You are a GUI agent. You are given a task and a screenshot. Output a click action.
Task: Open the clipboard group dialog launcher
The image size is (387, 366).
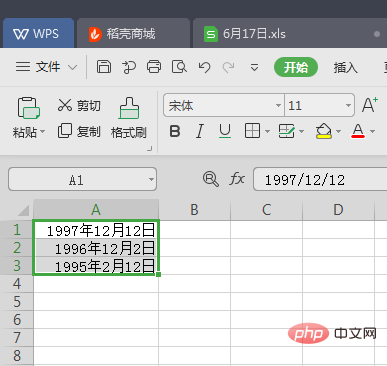[150, 149]
